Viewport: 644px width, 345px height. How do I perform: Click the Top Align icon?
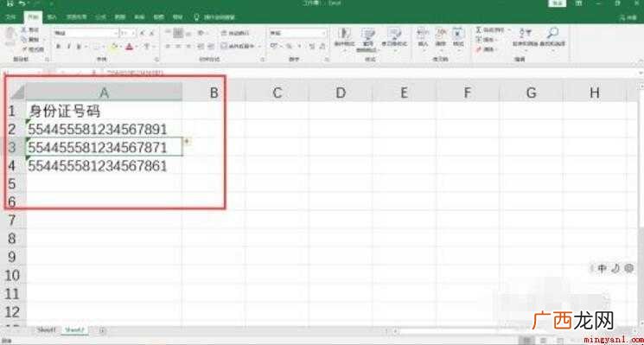[168, 33]
